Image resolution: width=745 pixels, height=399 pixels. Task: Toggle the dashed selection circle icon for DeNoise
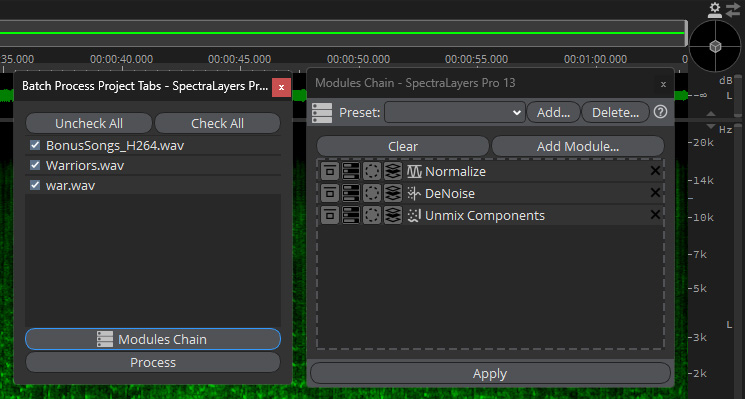tap(372, 193)
